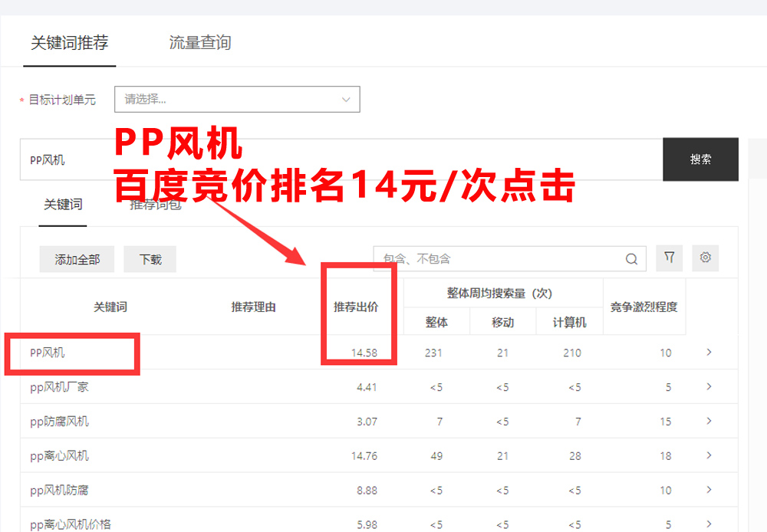Click the 下载 download button
Viewport: 767px width, 532px height.
pos(150,259)
